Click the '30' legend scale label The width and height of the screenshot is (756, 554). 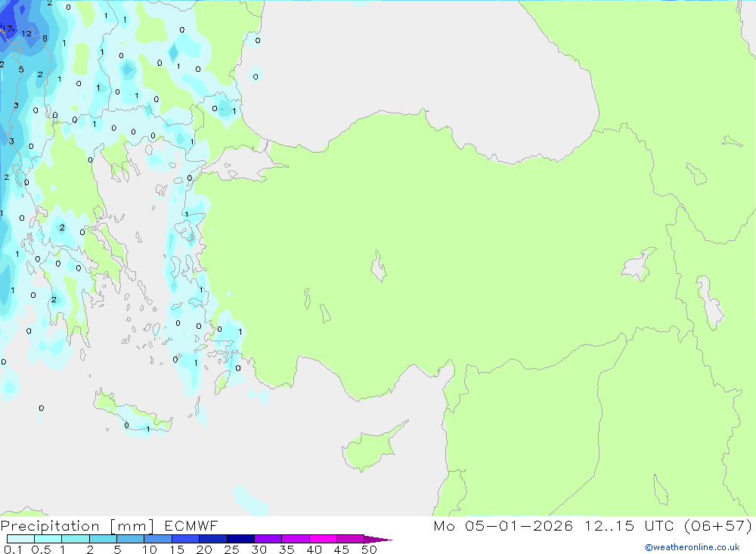tap(259, 549)
